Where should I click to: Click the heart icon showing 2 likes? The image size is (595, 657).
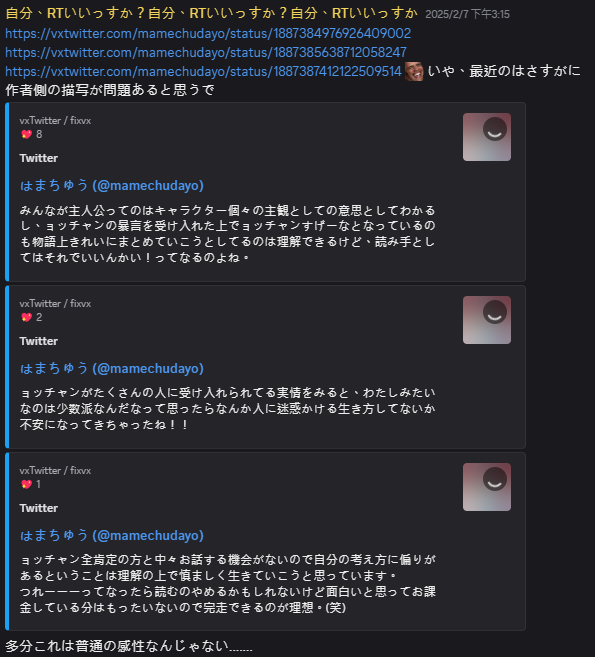26,317
